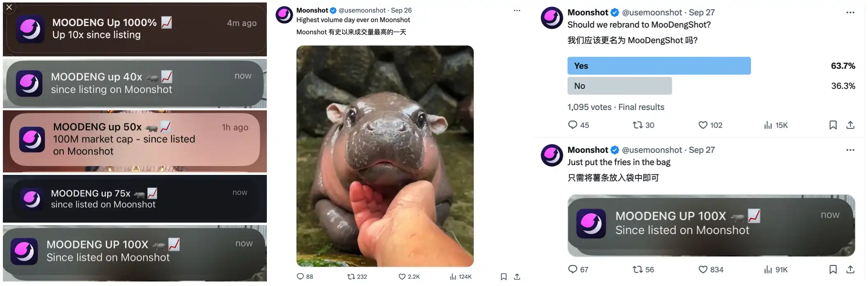Like the MooDengShot rebrand poll tweet
Image resolution: width=868 pixels, height=286 pixels.
click(x=703, y=125)
